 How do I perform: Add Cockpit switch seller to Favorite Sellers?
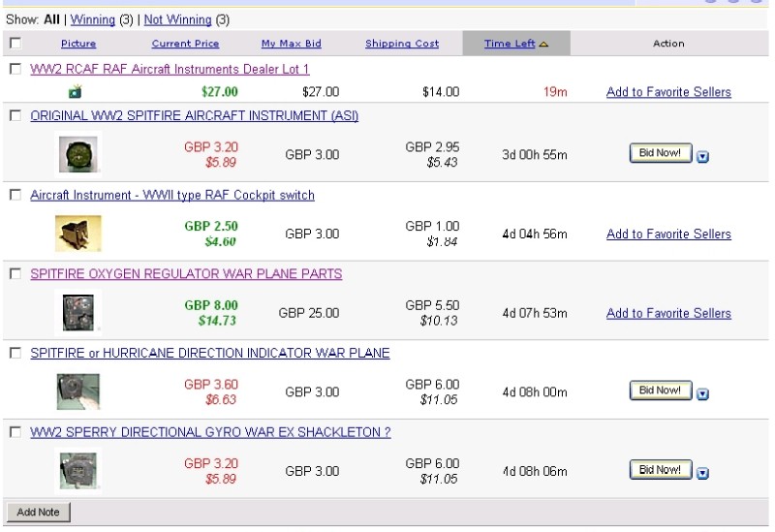(668, 234)
